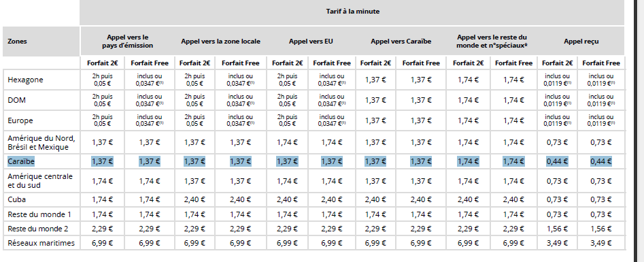Select the 'Cuba' zone row label

[16, 199]
